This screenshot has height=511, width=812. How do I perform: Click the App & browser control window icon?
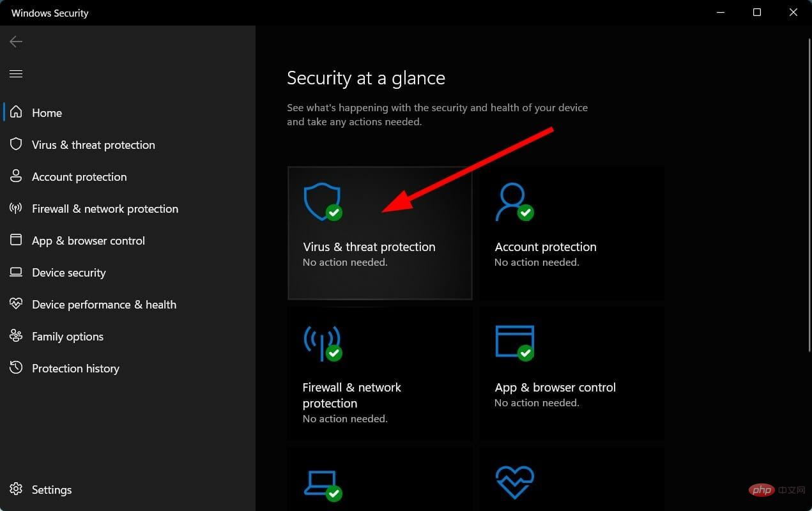(x=514, y=340)
